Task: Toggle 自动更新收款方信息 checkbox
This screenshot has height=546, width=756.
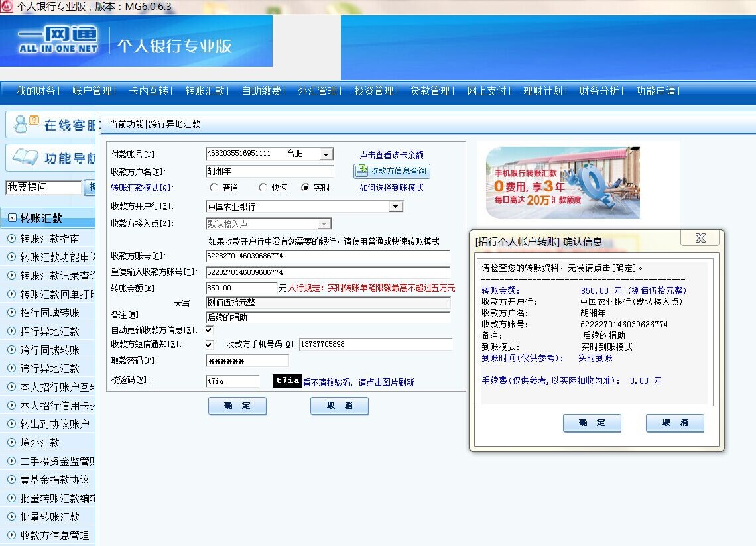Action: (210, 330)
